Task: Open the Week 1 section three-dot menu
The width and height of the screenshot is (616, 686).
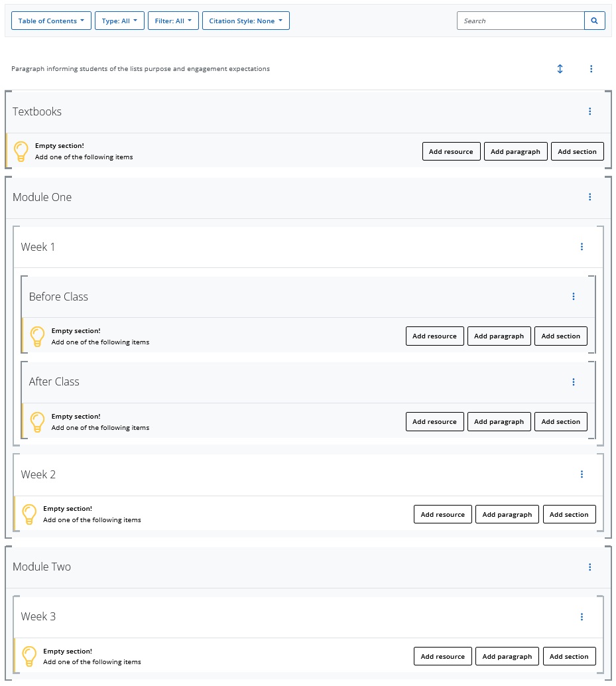Action: [x=582, y=247]
